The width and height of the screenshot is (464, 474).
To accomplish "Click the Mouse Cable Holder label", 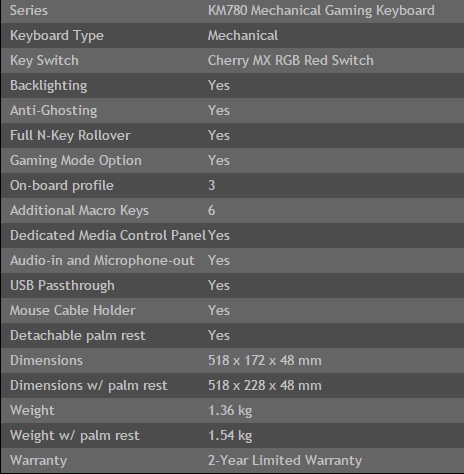I will click(73, 310).
